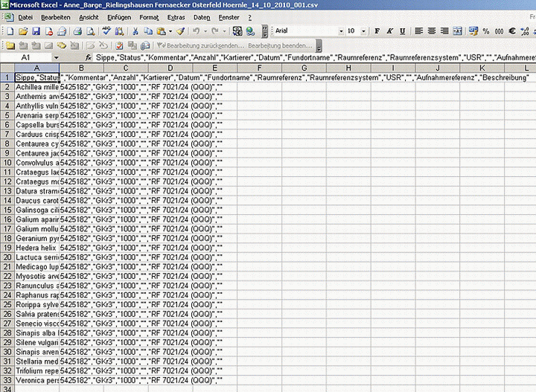The width and height of the screenshot is (536, 392).
Task: Apply thousands separator (000) style
Action: pos(499,31)
